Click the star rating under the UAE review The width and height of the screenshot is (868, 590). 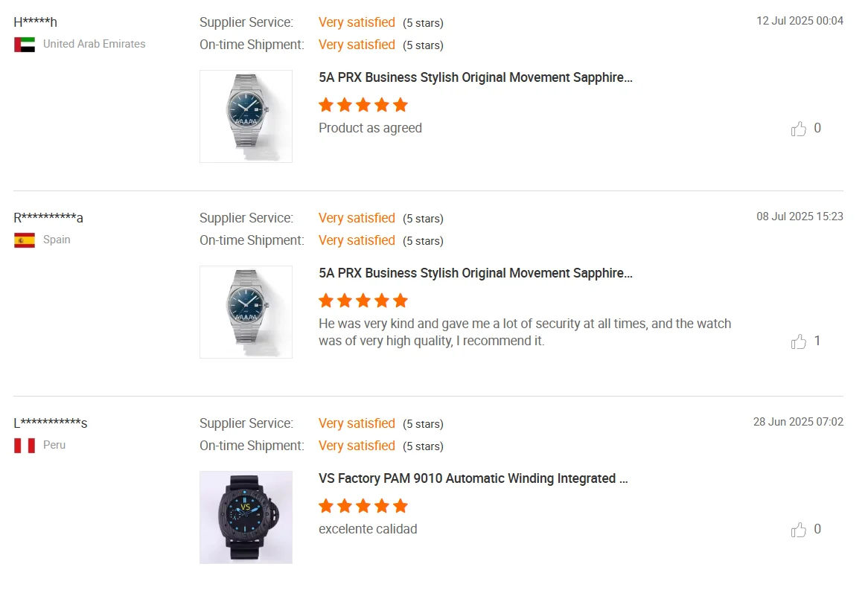tap(363, 105)
